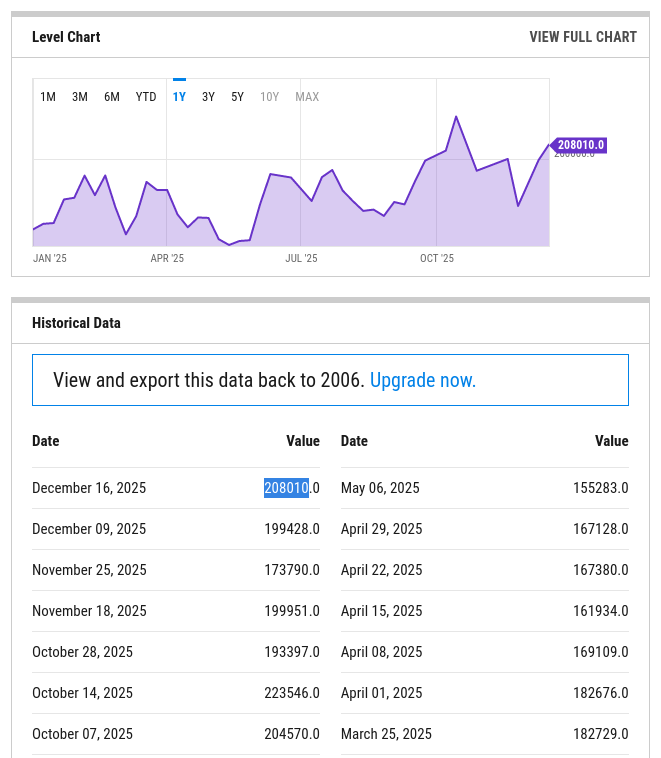Click the 208010.0 chart value flag

(x=580, y=145)
